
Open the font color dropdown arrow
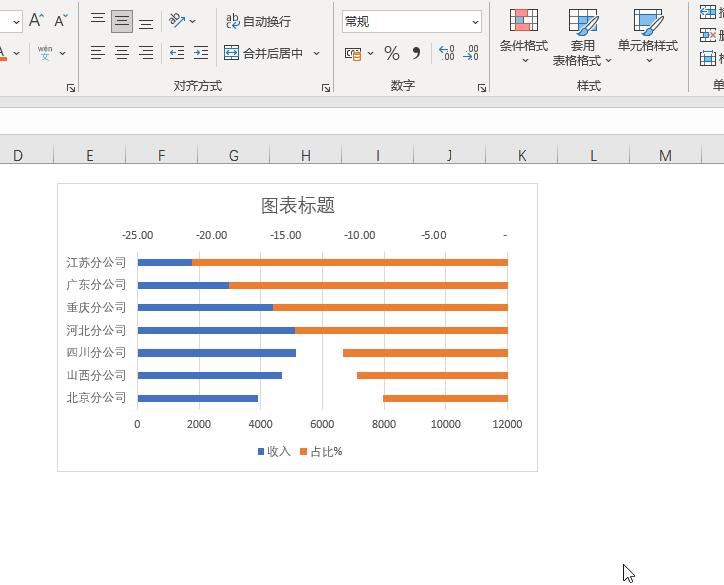coord(17,54)
